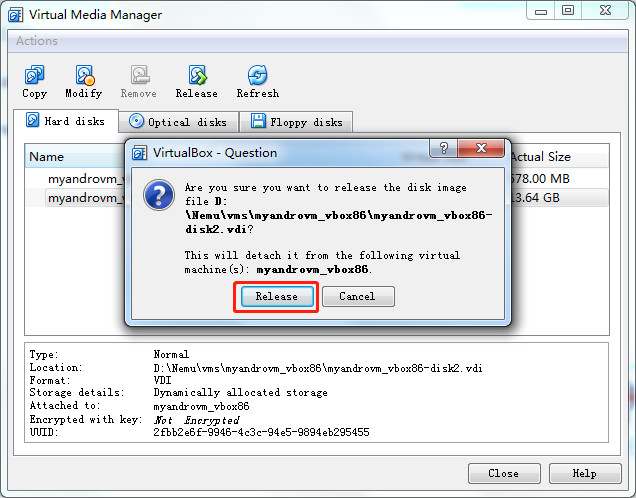636x498 pixels.
Task: Click the 'Attached to' myandrovm_vbox86 value
Action: (x=201, y=406)
